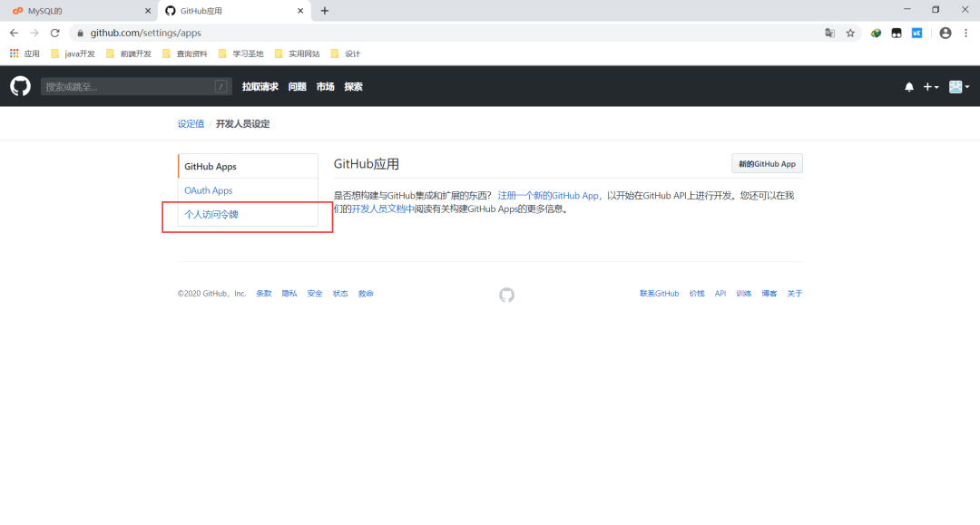
Task: Open the 查询资料 bookmark folder
Action: [185, 53]
